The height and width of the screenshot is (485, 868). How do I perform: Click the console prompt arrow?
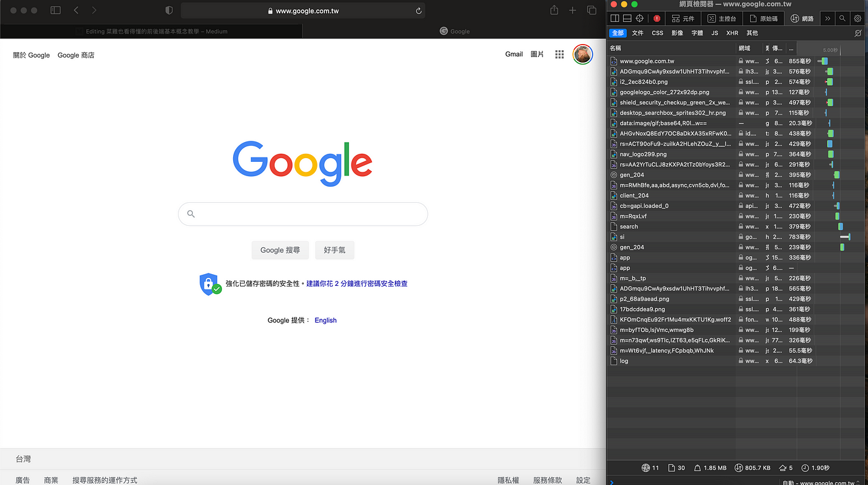point(613,482)
